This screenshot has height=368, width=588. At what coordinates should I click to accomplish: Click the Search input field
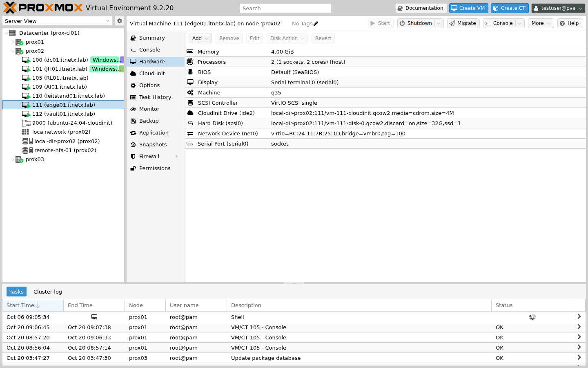[x=285, y=8]
